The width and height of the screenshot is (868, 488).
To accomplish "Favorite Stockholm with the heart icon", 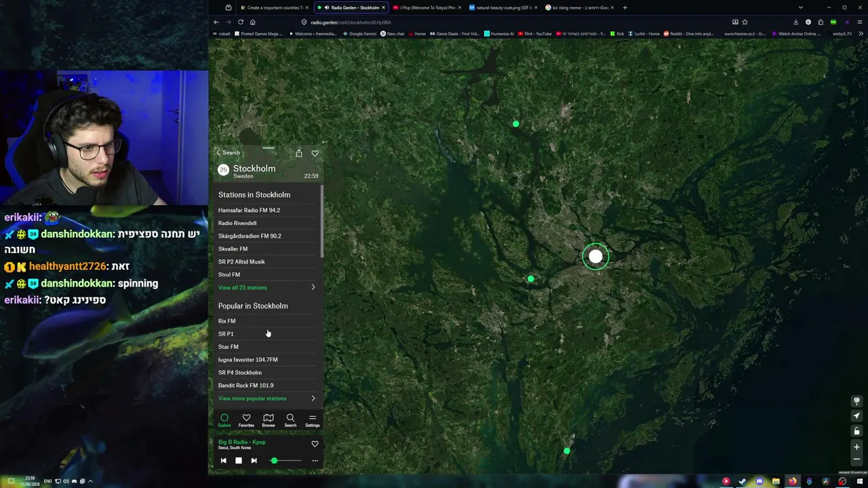I will [x=315, y=153].
